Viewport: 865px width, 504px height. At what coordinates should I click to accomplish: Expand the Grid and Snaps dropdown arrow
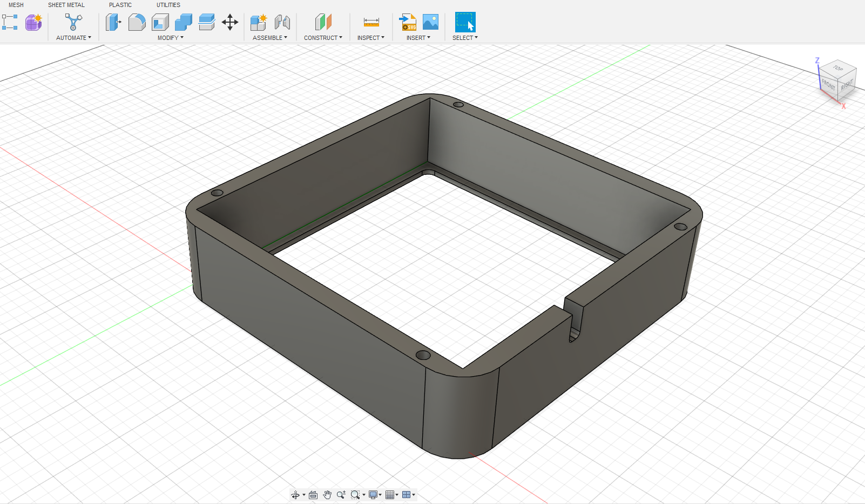[397, 495]
